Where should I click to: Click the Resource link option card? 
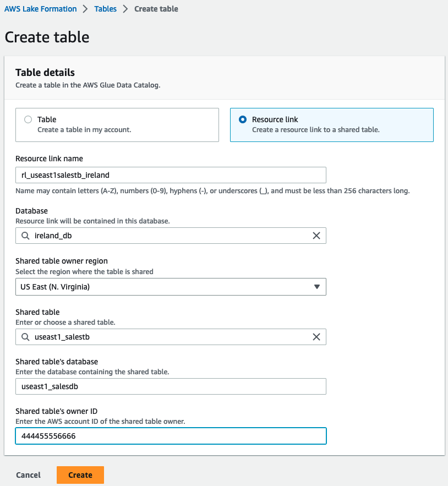331,125
